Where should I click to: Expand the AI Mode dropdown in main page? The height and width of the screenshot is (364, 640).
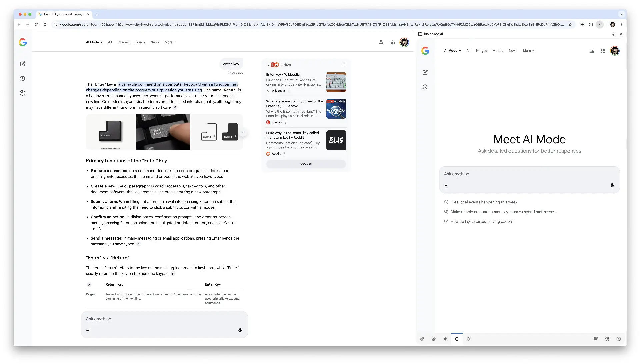point(94,42)
